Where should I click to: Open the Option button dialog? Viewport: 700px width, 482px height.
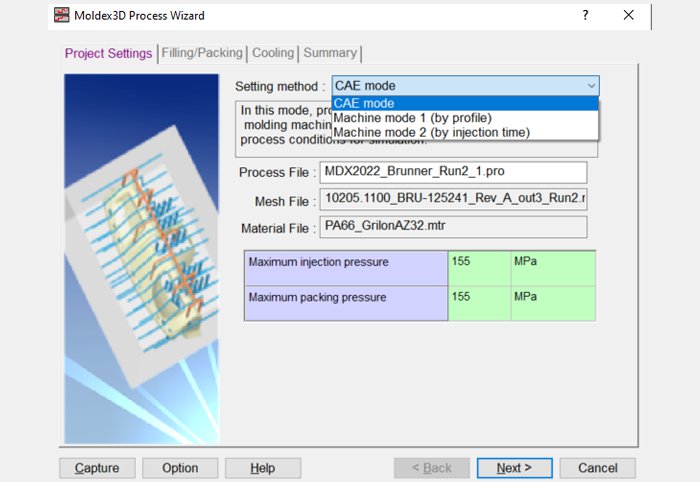pyautogui.click(x=180, y=468)
